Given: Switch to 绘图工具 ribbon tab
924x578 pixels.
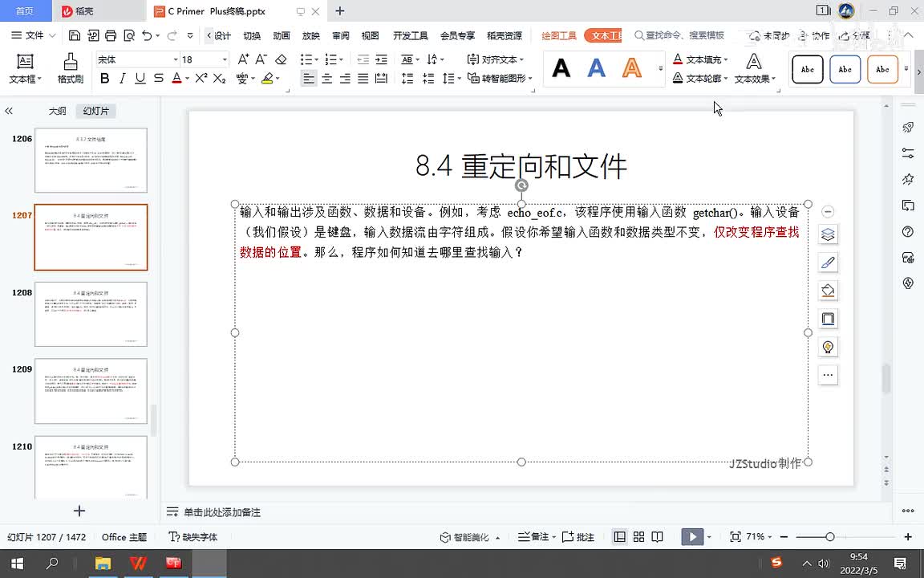Looking at the screenshot, I should (558, 35).
